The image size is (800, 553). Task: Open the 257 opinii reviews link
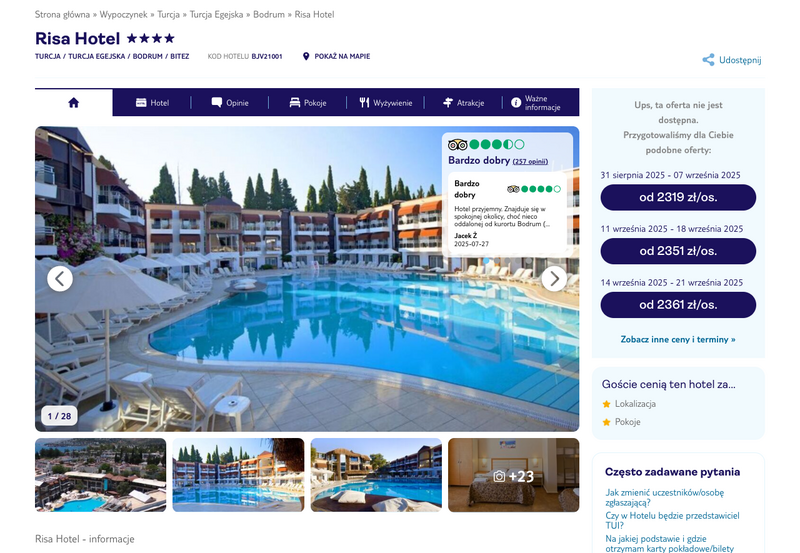point(530,162)
